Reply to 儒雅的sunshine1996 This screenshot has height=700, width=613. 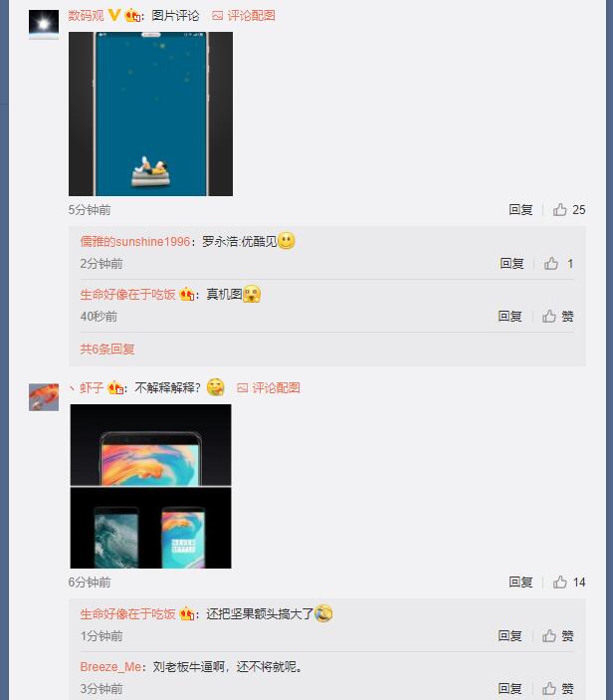(x=511, y=264)
